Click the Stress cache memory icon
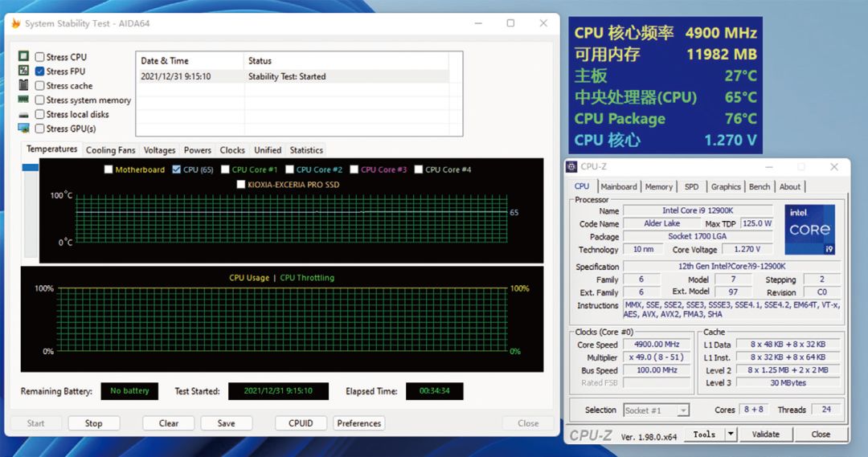The width and height of the screenshot is (868, 457). 23,85
